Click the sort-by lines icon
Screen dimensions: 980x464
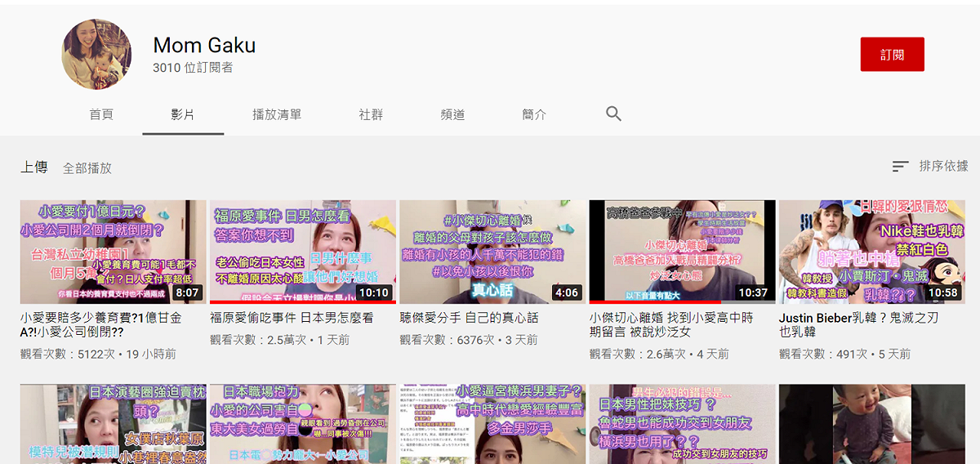(x=900, y=166)
